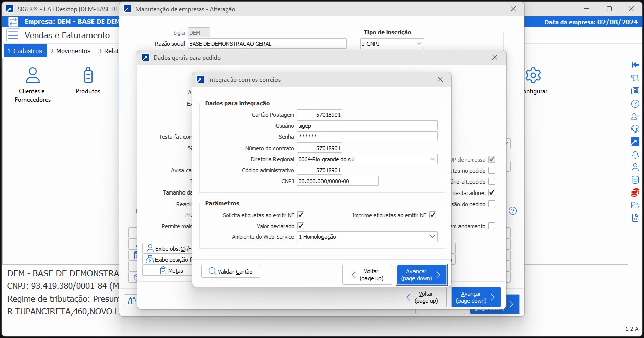The width and height of the screenshot is (644, 338).
Task: Select the 1-Cadastros tab
Action: (x=25, y=51)
